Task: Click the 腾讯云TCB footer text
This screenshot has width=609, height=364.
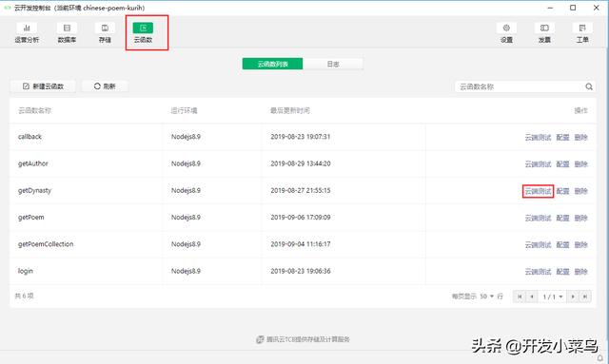Action: 308,339
